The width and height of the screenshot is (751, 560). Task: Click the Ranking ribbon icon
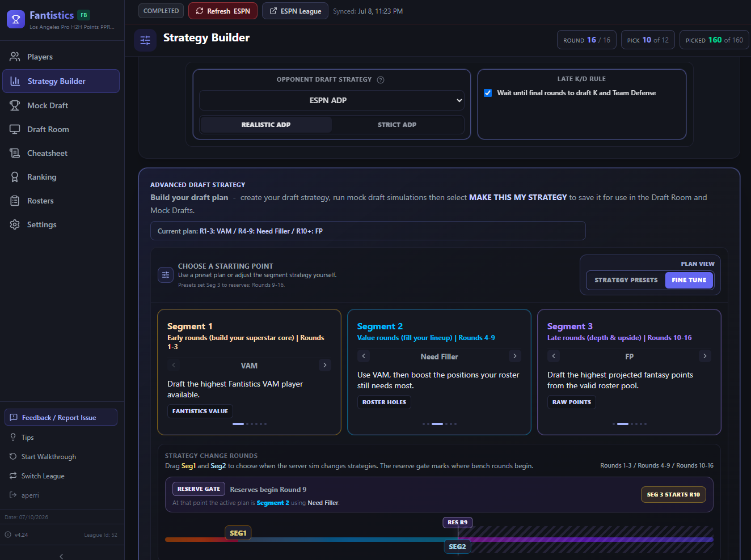coord(15,177)
